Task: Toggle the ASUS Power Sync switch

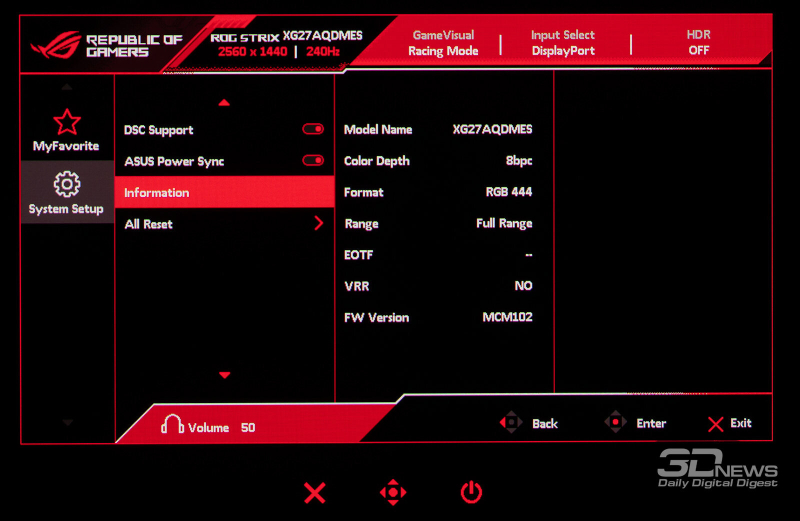Action: pyautogui.click(x=313, y=161)
